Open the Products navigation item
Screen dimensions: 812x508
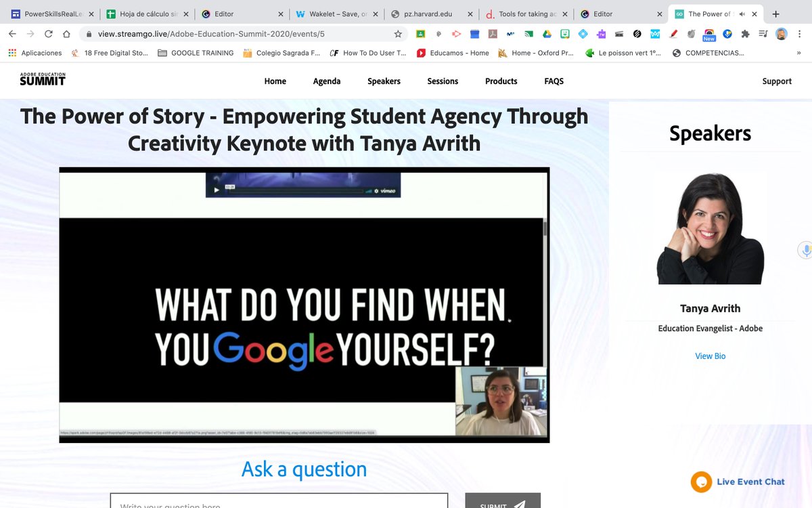pyautogui.click(x=501, y=81)
